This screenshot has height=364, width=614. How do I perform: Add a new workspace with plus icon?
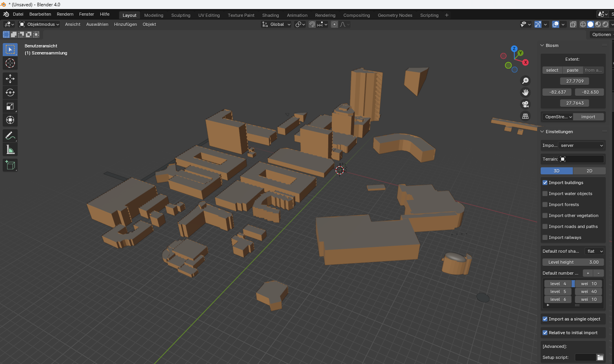coord(447,15)
